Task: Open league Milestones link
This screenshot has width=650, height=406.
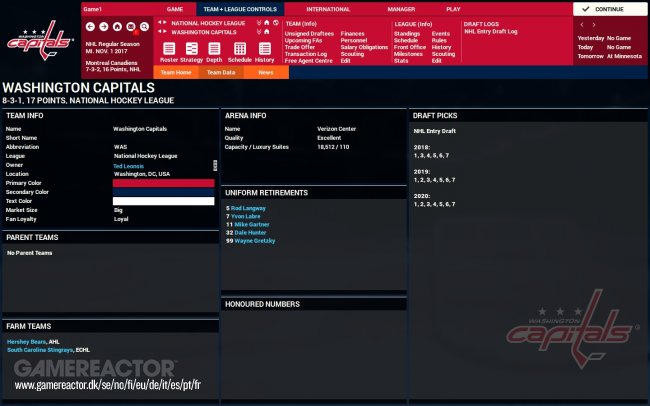Action: point(408,54)
